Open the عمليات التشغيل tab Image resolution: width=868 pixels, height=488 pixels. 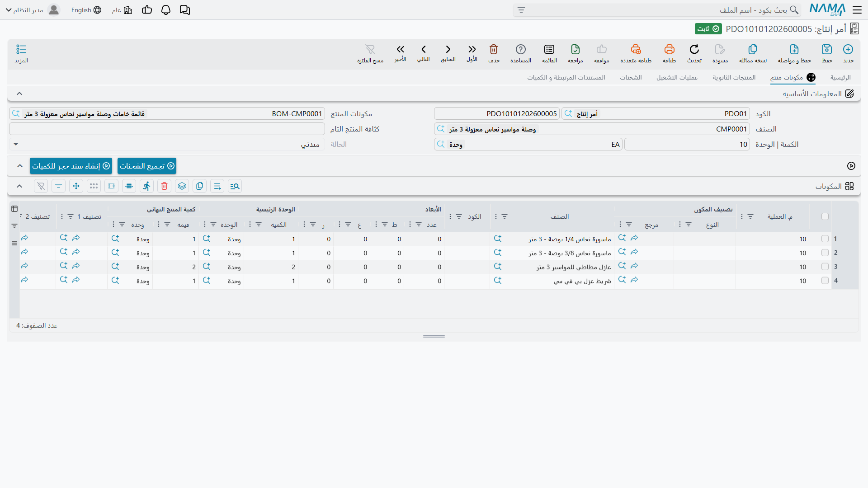tap(677, 78)
